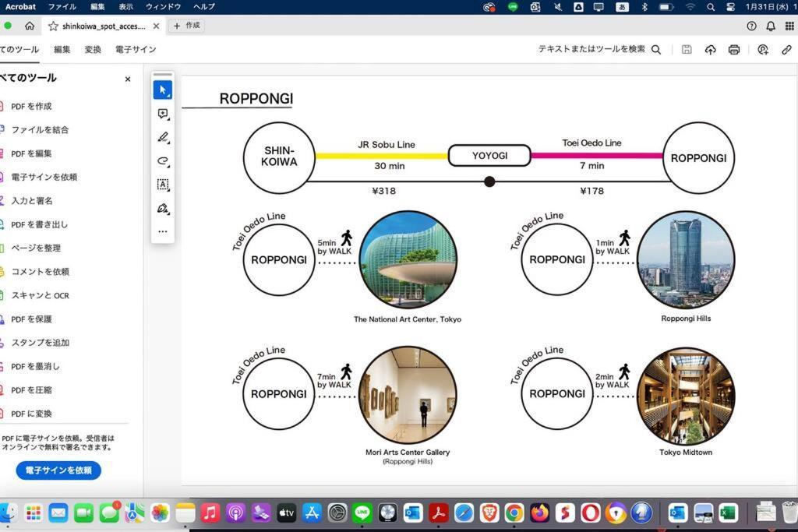The image size is (798, 532).
Task: Close the すべてのツール panel
Action: 128,79
